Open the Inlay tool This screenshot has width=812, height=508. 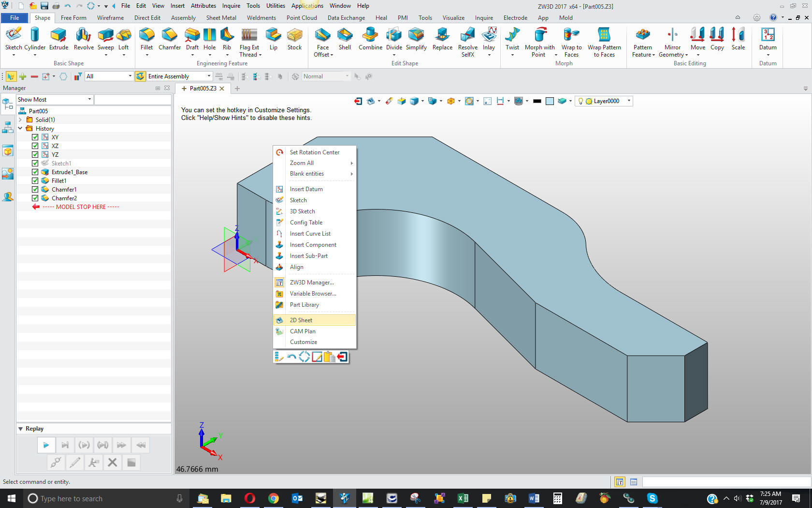point(489,39)
